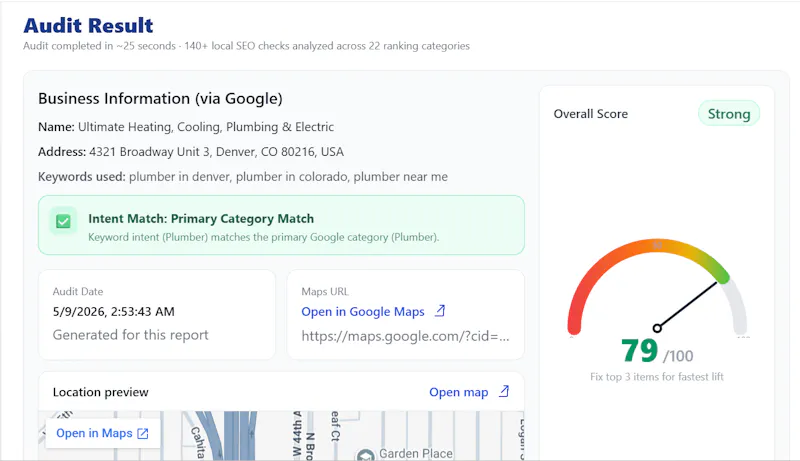Click the Audit Date card
Screen dimensions: 800x461
click(x=157, y=315)
